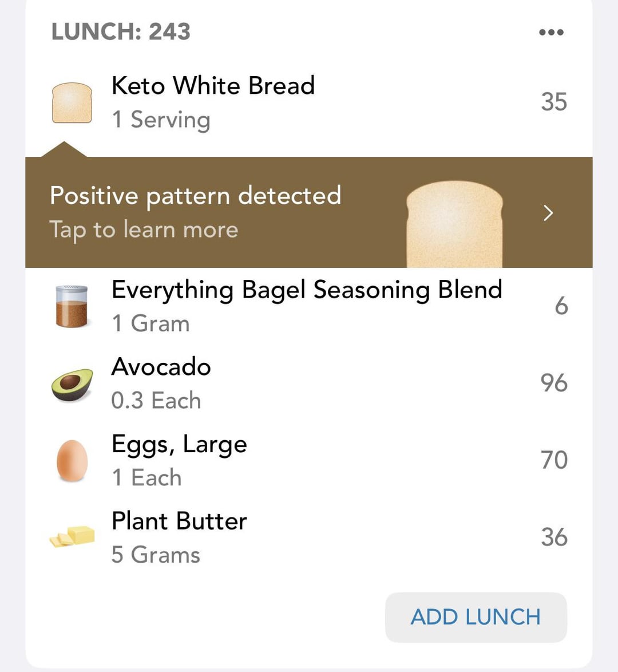Select the Plant Butter entry name
Screen dimensions: 618x672
pyautogui.click(x=179, y=521)
